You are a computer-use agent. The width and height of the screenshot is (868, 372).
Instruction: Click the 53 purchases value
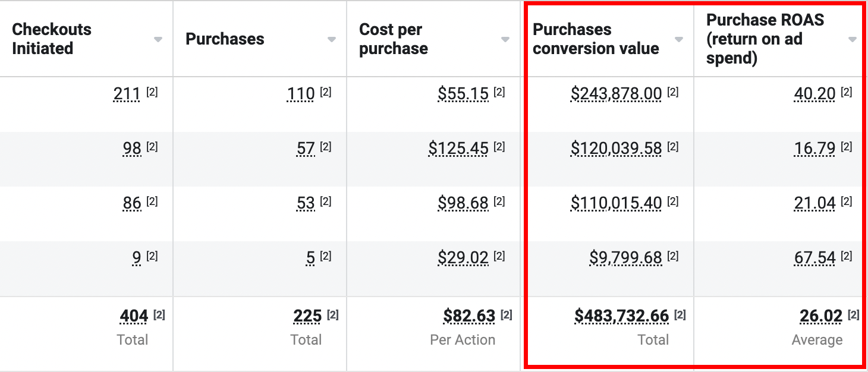click(306, 203)
